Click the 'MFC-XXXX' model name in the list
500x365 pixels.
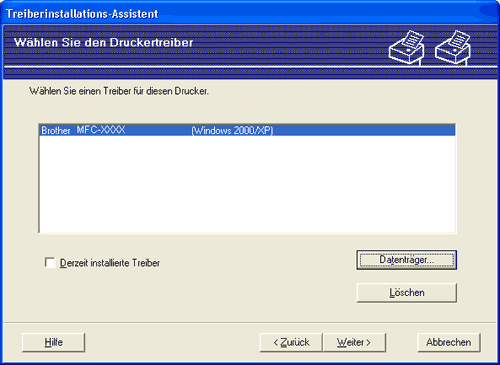coord(101,130)
